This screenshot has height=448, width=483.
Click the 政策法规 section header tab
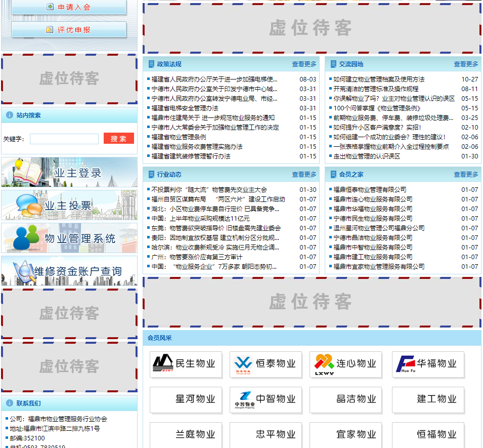click(169, 64)
